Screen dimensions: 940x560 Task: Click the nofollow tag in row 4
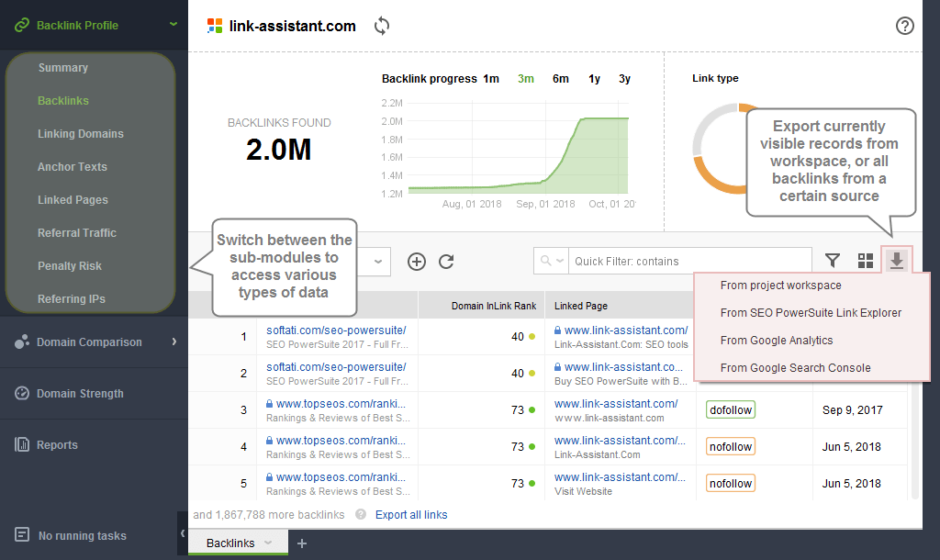730,447
